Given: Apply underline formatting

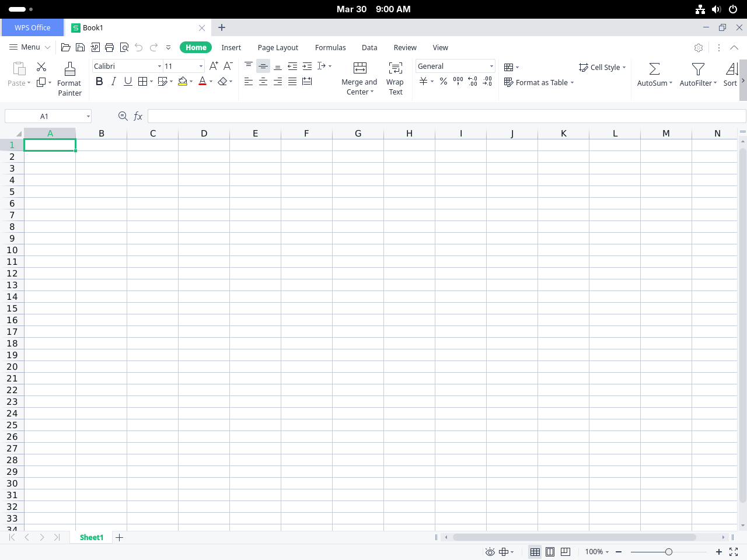Looking at the screenshot, I should pyautogui.click(x=128, y=81).
